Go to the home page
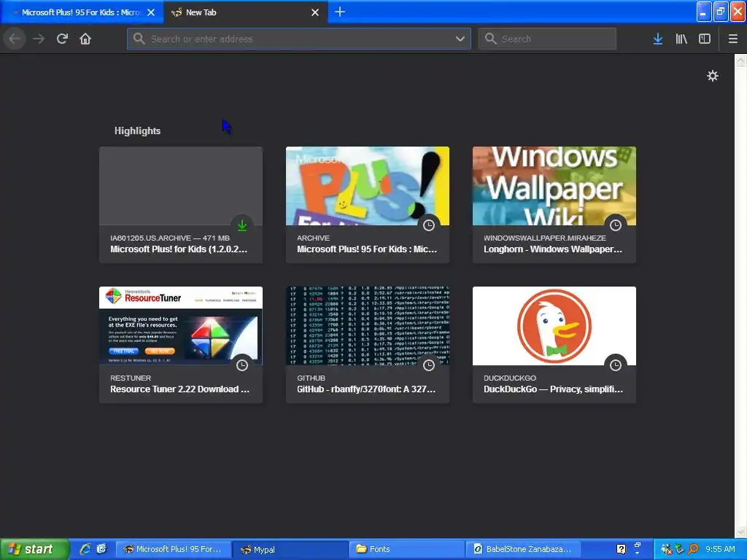Screen dimensions: 747x560 (85, 39)
